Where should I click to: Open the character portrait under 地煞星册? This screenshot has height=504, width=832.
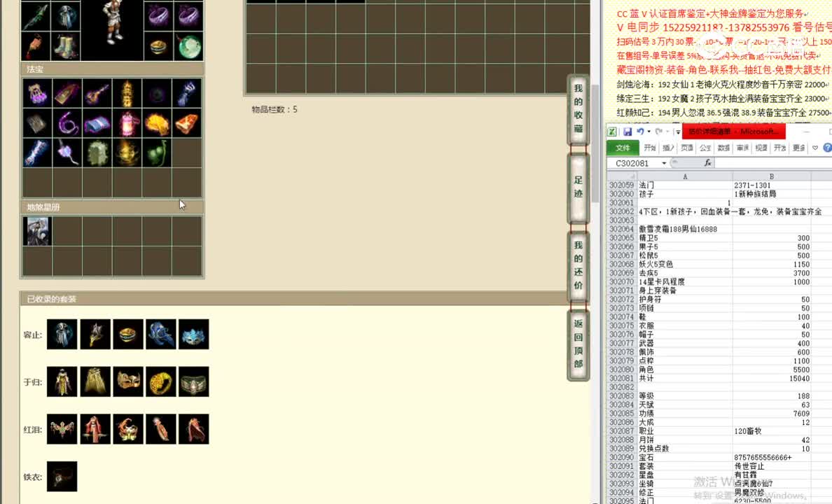click(37, 231)
